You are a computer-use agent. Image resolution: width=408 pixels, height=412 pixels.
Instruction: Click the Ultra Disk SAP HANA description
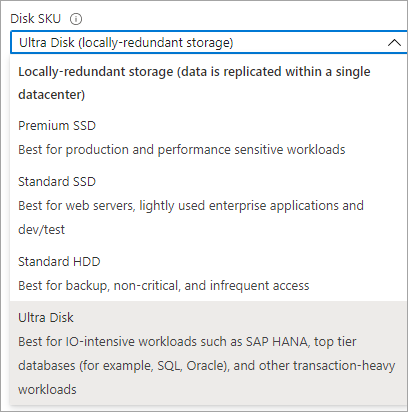tap(207, 366)
